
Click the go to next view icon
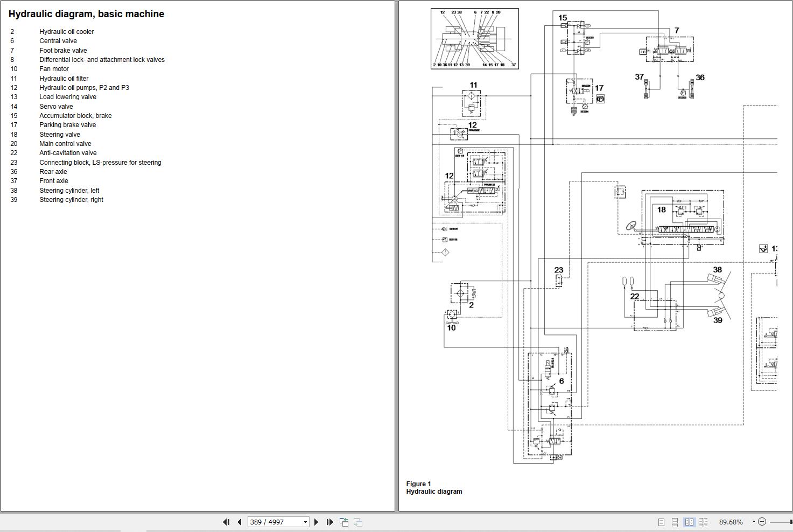pos(357,522)
